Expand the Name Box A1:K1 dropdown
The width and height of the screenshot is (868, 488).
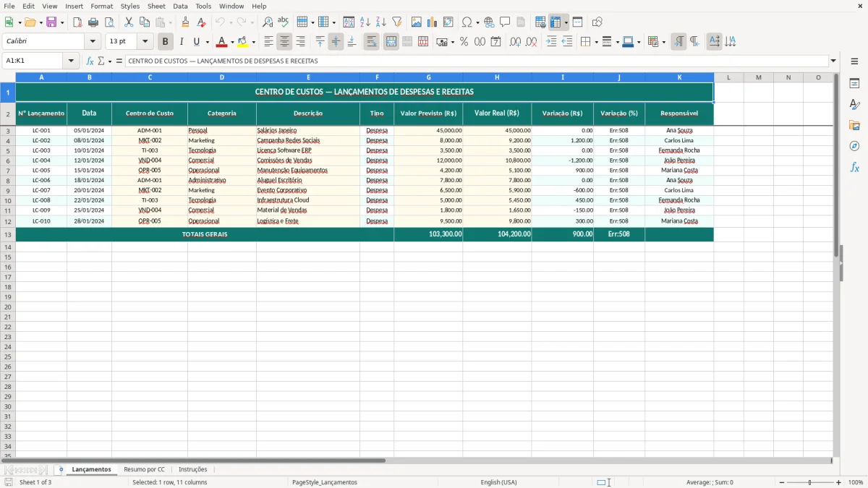(72, 61)
